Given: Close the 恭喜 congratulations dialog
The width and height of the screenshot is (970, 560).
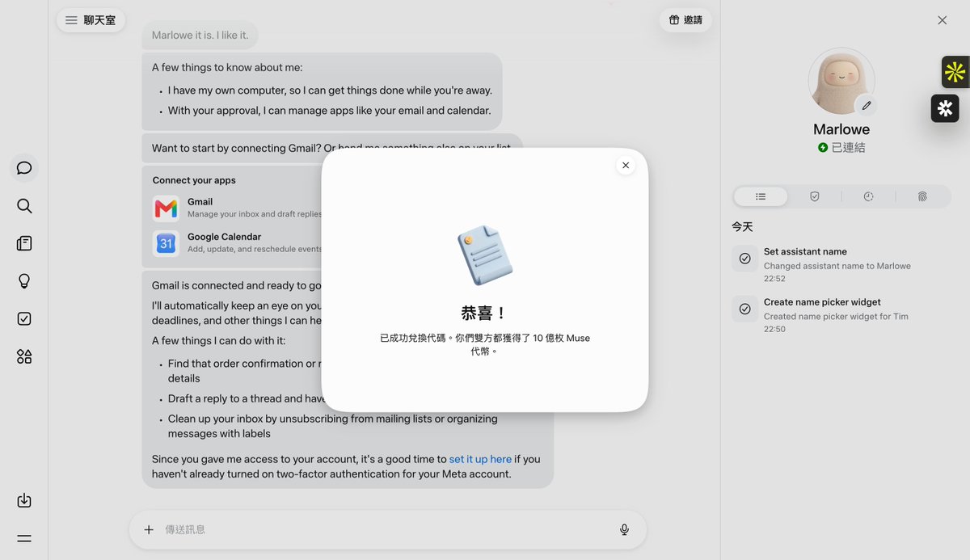Looking at the screenshot, I should pyautogui.click(x=625, y=166).
